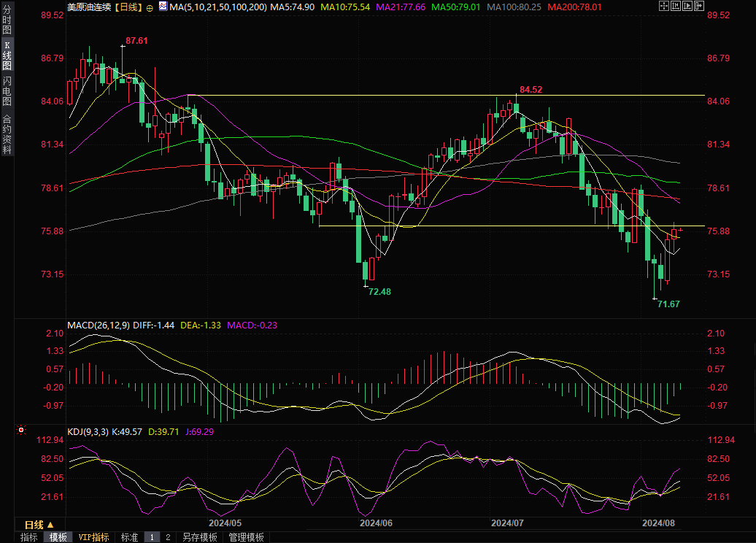The height and width of the screenshot is (543, 756).
Task: Click the circled plus icon after 【日线】
Action: (150, 7)
